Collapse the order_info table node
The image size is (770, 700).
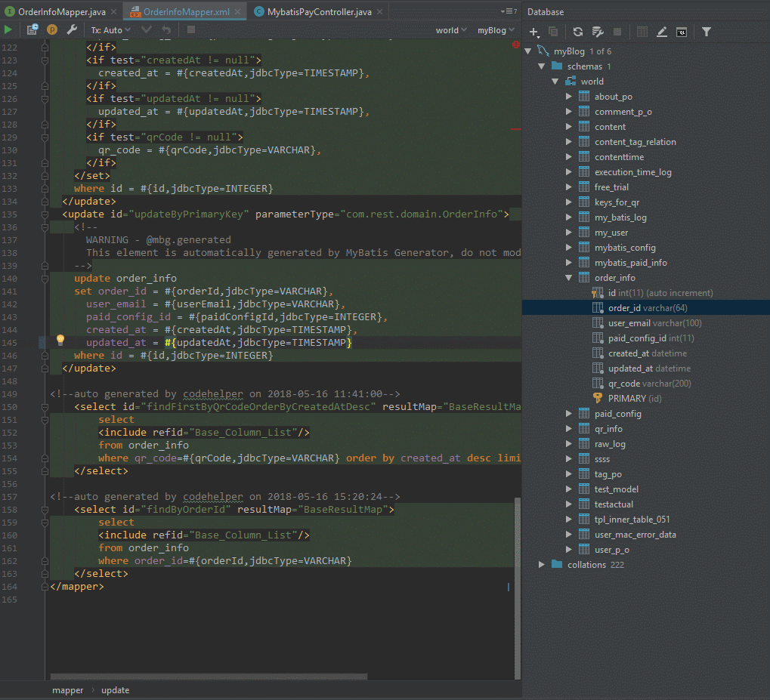coord(569,277)
